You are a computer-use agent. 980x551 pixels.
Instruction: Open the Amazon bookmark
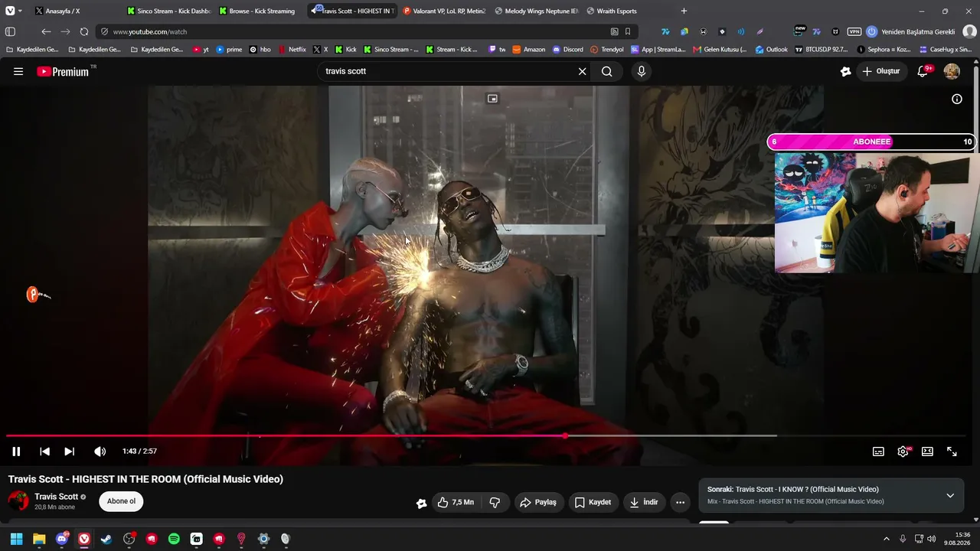528,49
